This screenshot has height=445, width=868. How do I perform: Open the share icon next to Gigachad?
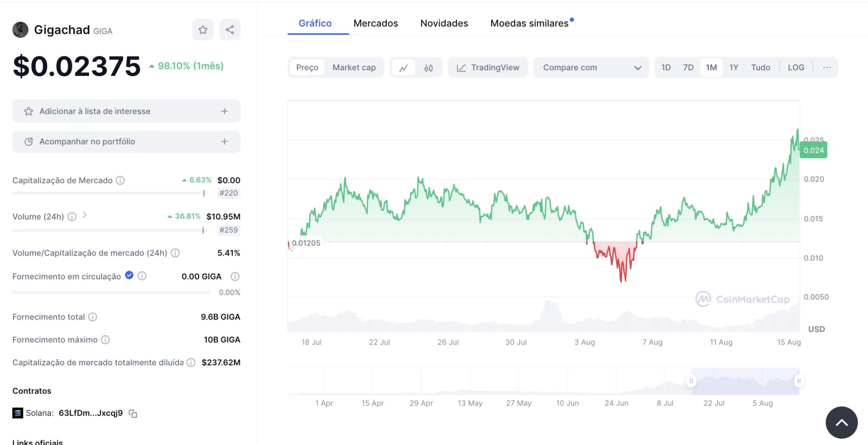(230, 29)
